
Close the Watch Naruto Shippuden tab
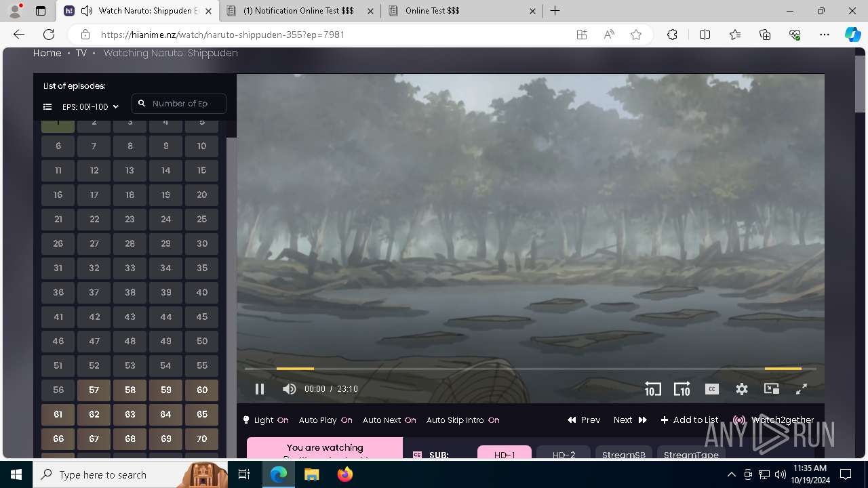tap(208, 11)
